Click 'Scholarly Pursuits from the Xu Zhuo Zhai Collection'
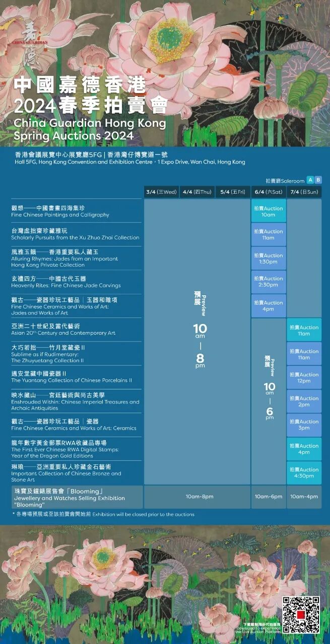Viewport: 330px width, 644px height. (x=75, y=237)
